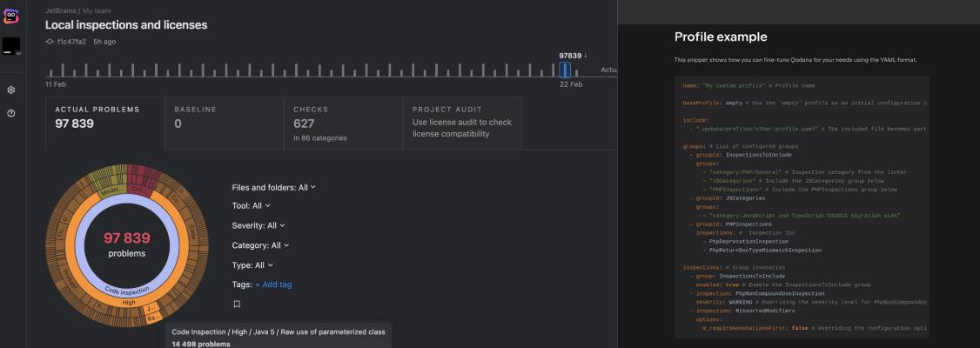Screen dimensions: 980x348
Task: Open the Qodana logo home icon
Action: [10, 17]
